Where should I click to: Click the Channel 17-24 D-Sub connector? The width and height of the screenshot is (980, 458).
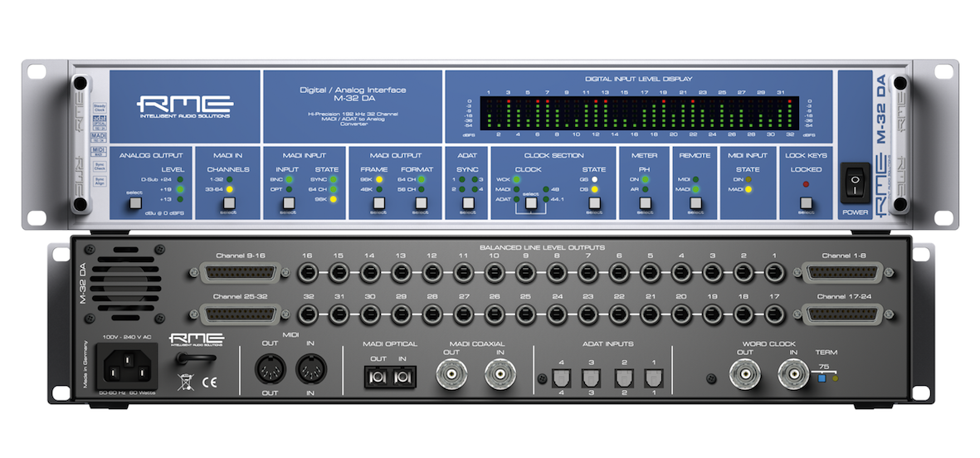tap(843, 314)
